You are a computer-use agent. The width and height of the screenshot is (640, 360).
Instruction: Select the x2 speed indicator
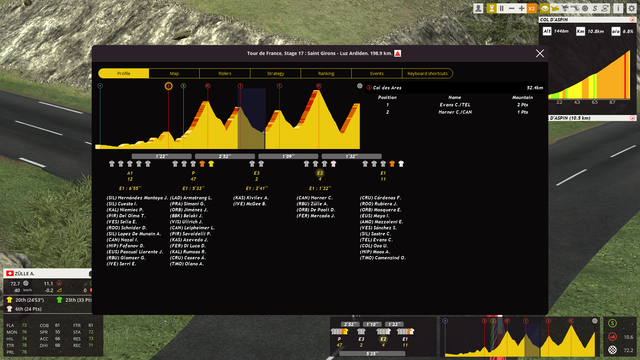531,8
